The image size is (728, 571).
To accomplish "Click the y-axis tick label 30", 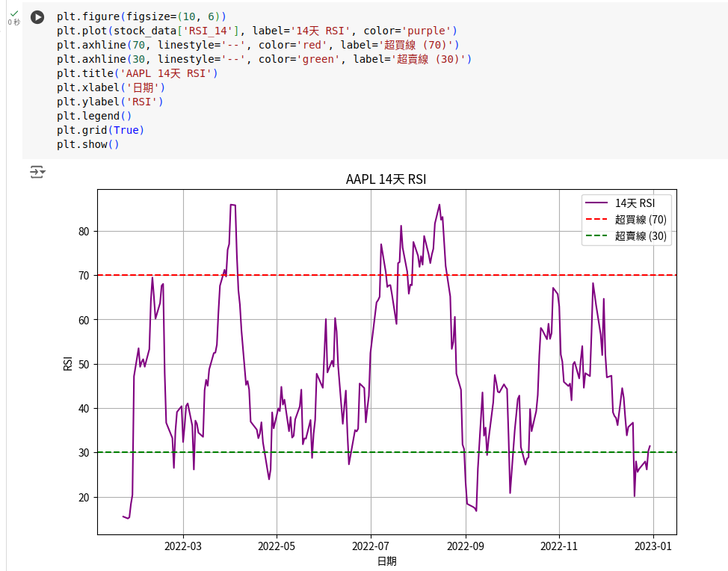I will coord(84,453).
